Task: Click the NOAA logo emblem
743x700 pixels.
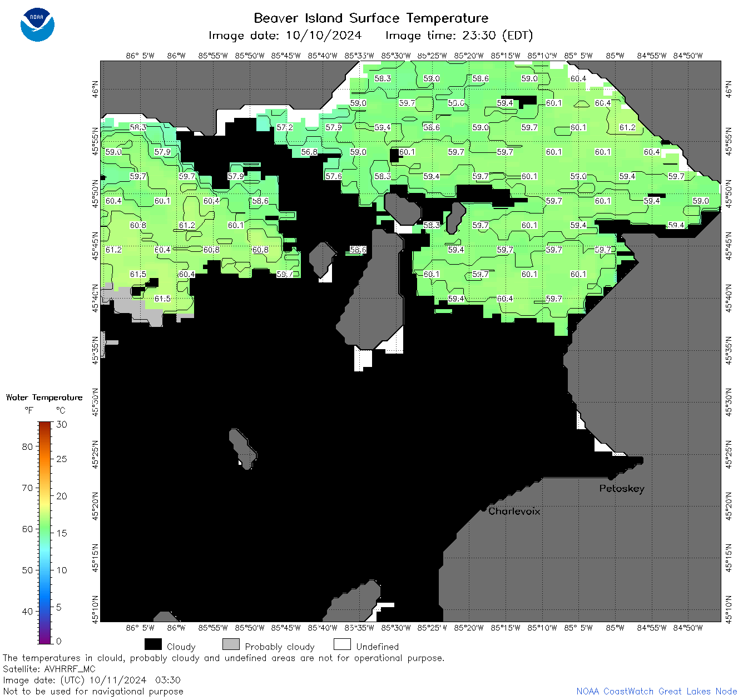Action: (37, 24)
